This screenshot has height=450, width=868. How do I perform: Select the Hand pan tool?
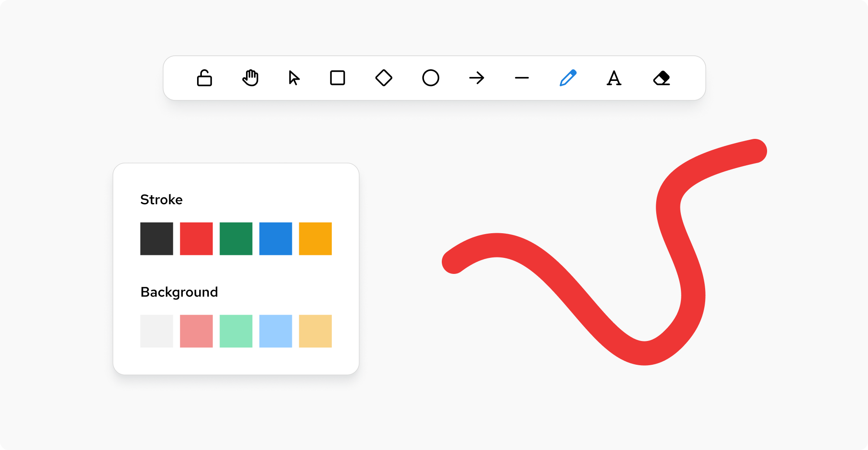[x=250, y=78]
